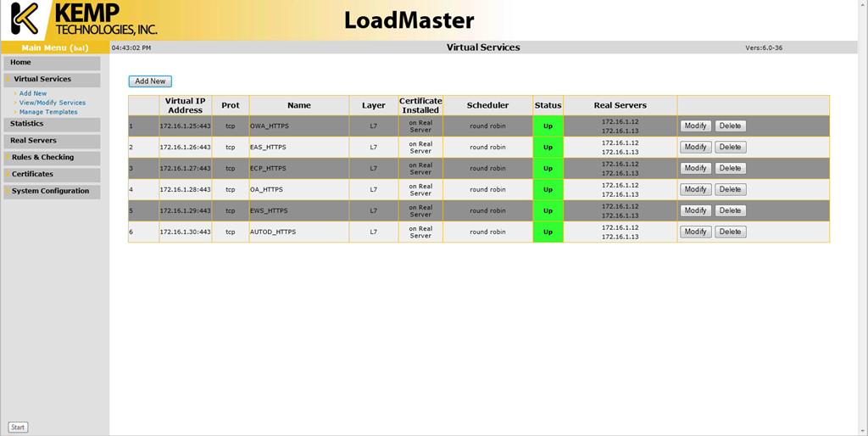
Task: Click the AUTOD_HTTPS name cell
Action: pyautogui.click(x=299, y=232)
